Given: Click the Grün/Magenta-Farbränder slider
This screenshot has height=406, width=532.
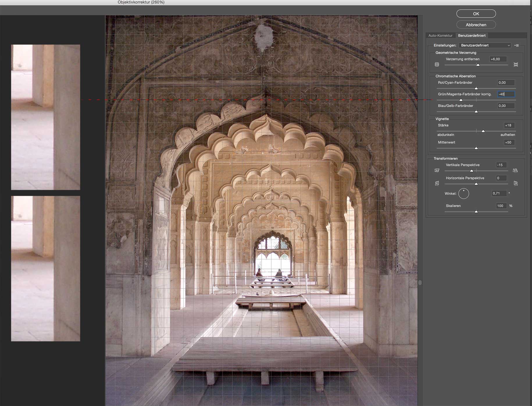Looking at the screenshot, I should click(x=476, y=100).
